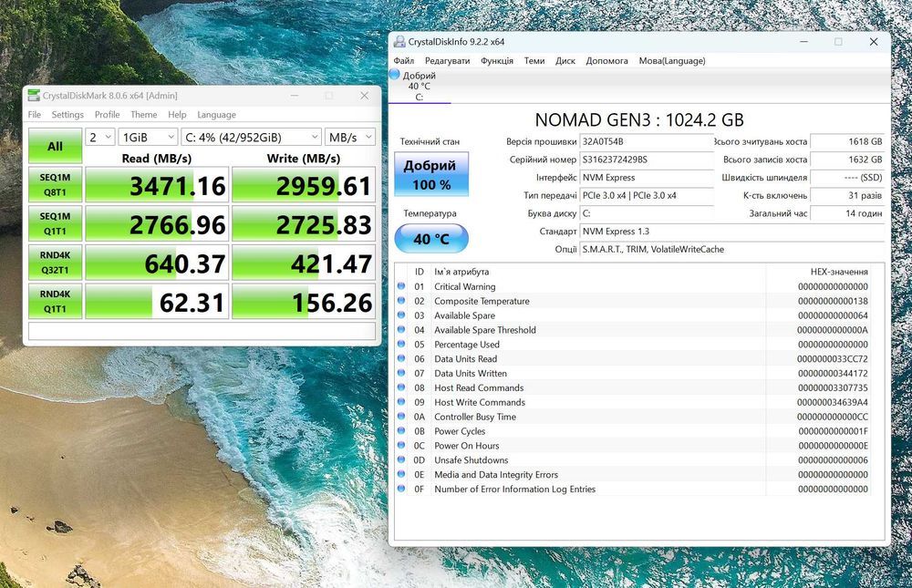912x588 pixels.
Task: Click the firmware field 32A0T54B
Action: (647, 141)
